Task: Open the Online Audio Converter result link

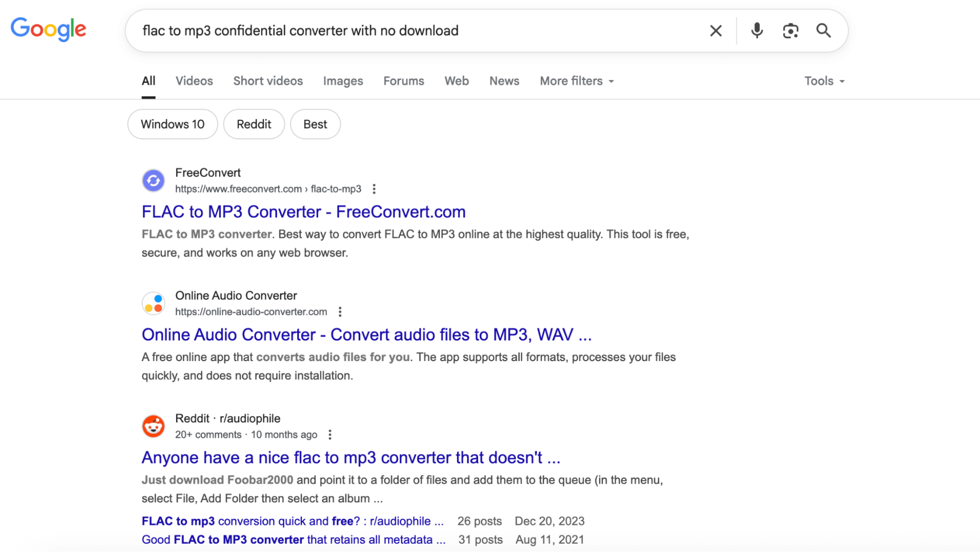Action: tap(366, 335)
